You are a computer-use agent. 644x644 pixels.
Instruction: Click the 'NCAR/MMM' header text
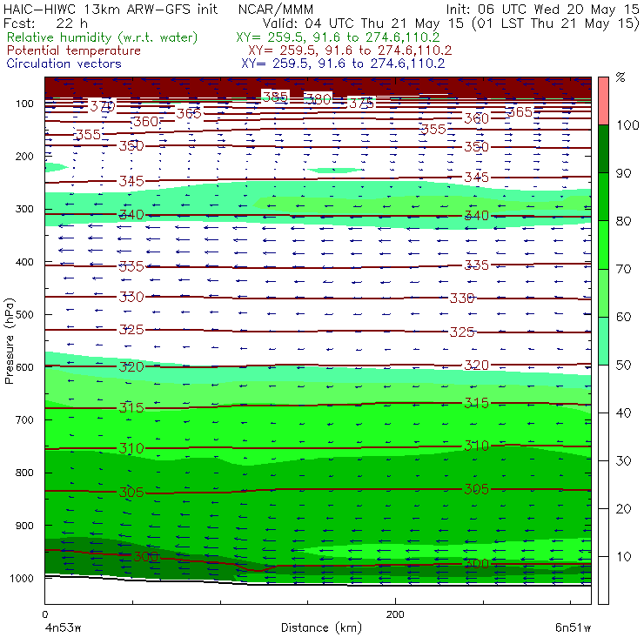(x=276, y=10)
